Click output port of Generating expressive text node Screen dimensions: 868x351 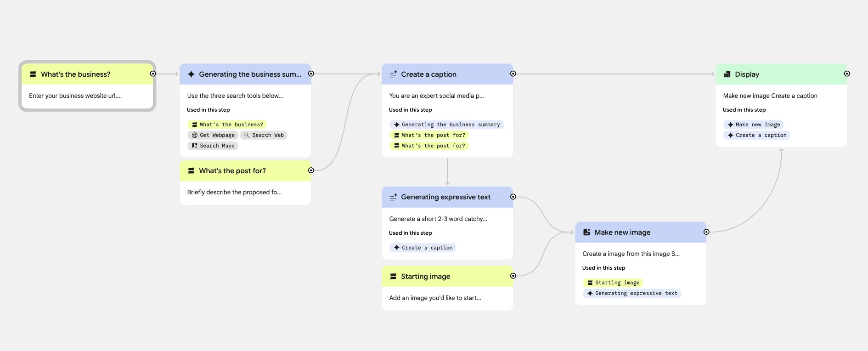pyautogui.click(x=513, y=197)
